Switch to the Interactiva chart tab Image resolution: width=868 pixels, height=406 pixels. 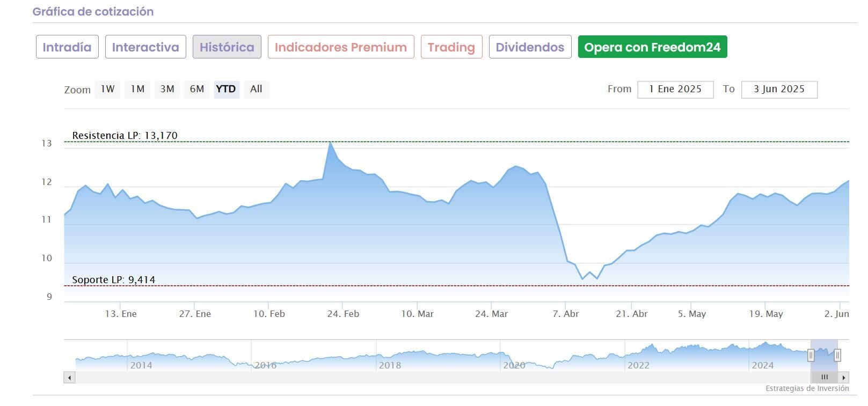145,47
